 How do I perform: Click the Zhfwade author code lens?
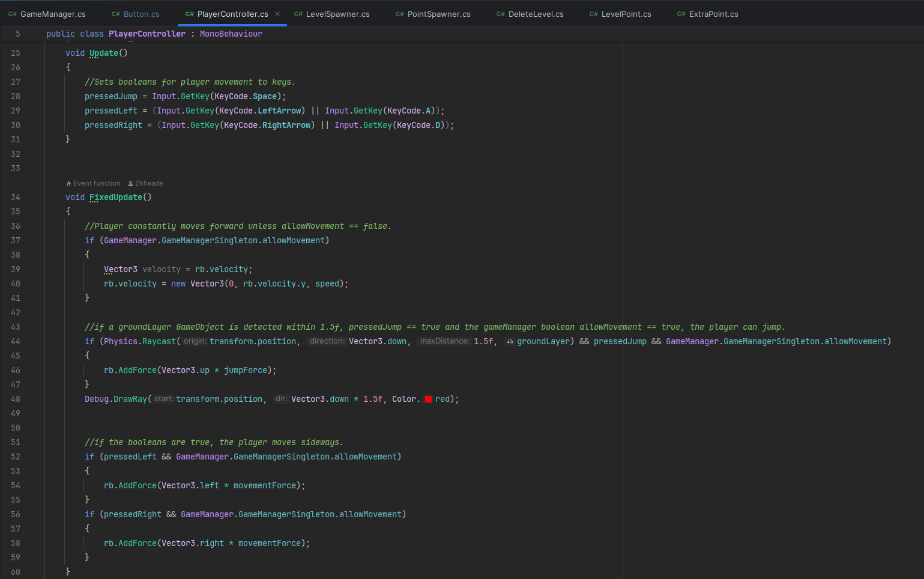tap(149, 183)
